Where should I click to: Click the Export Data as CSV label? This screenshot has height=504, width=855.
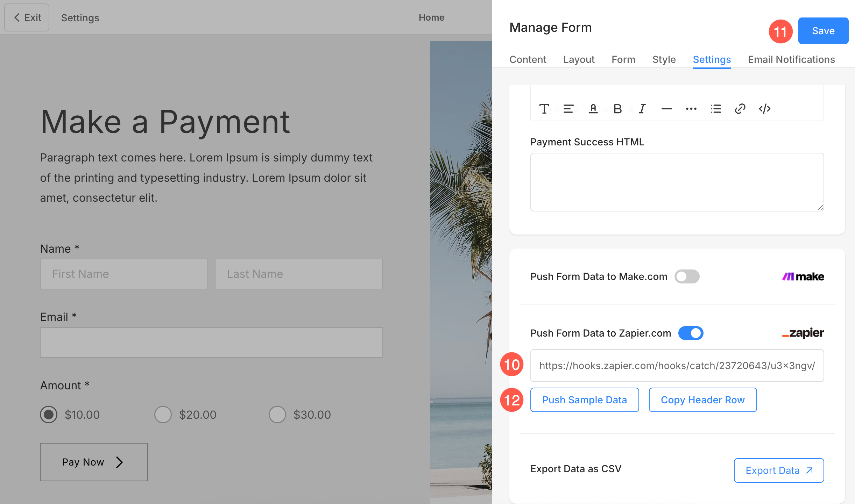(576, 469)
